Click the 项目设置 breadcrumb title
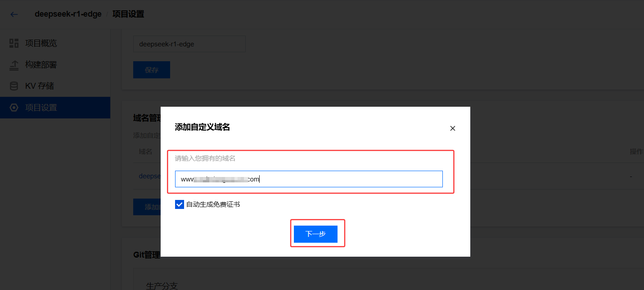 [x=128, y=14]
